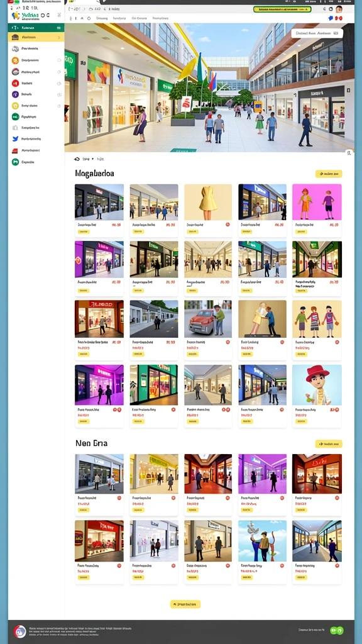Click the yellow load-more button at the bottom of the page

[x=185, y=604]
